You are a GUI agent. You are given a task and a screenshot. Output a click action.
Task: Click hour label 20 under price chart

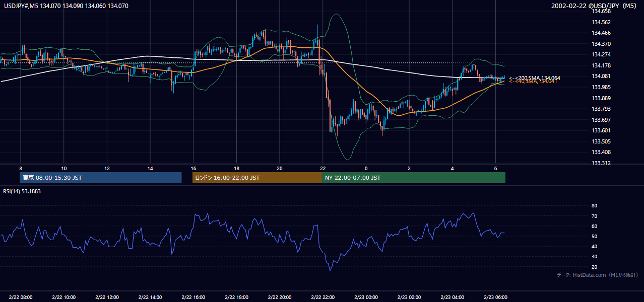click(280, 168)
